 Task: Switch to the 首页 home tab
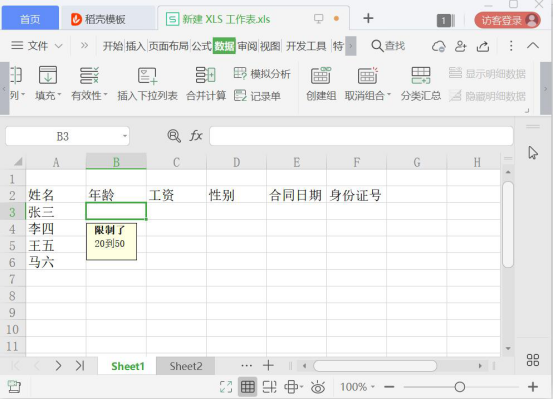(30, 19)
